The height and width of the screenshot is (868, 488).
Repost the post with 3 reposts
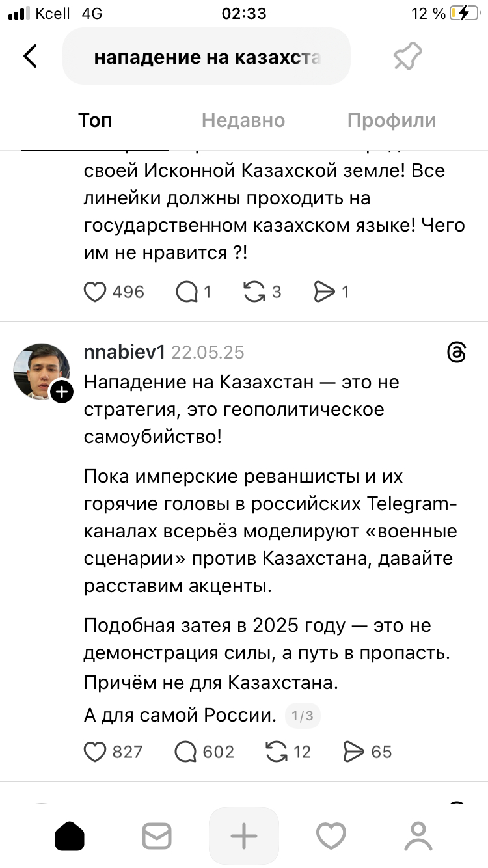pyautogui.click(x=254, y=292)
